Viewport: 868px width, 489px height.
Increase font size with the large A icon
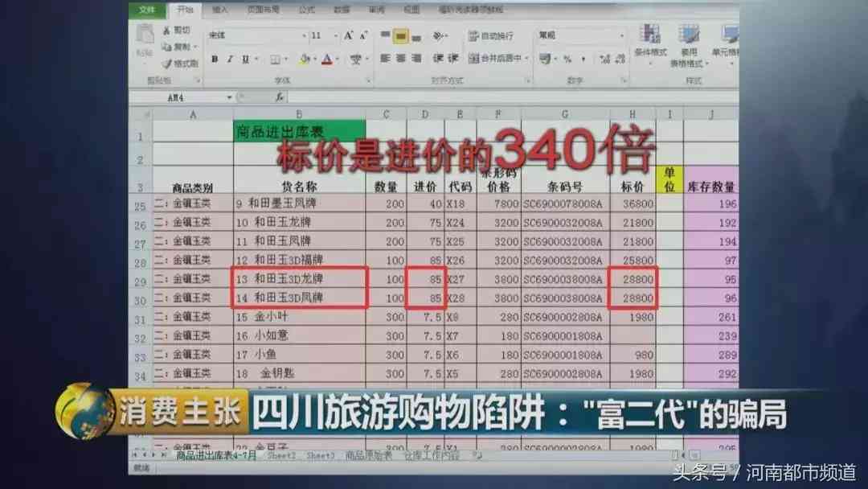349,36
